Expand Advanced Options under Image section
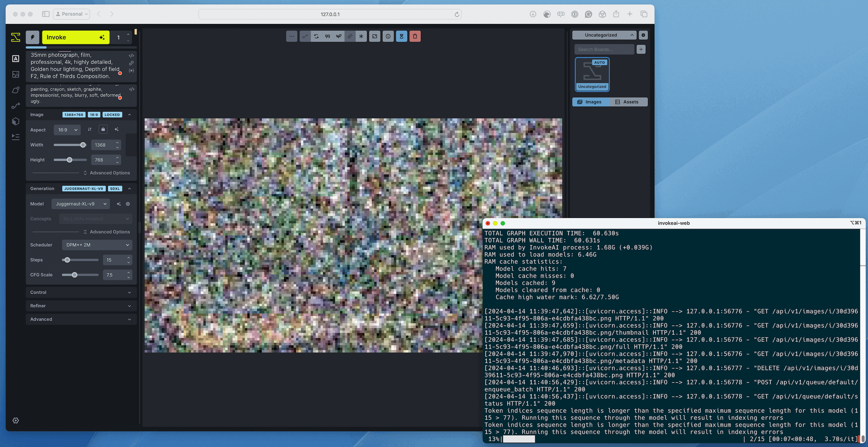Image resolution: width=868 pixels, height=447 pixels. pyautogui.click(x=106, y=173)
